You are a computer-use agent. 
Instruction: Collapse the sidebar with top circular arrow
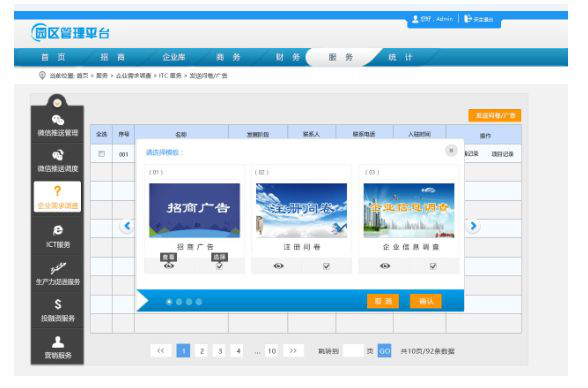57,103
